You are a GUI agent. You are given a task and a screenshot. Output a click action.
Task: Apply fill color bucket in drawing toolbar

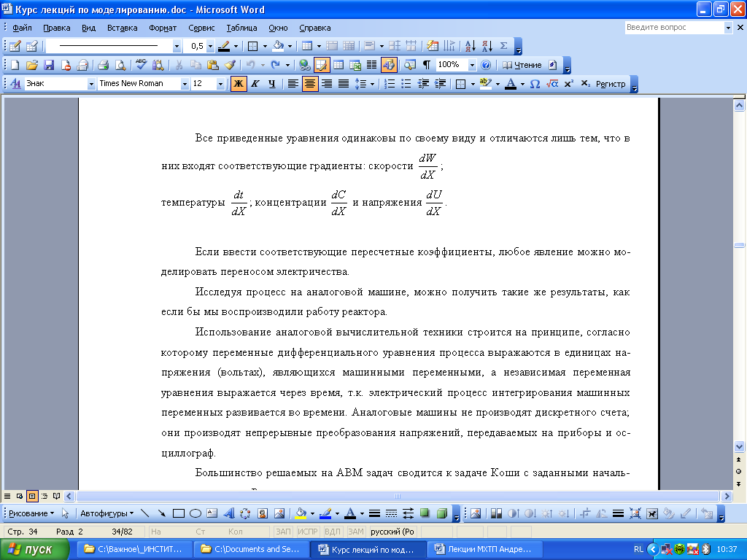pyautogui.click(x=301, y=513)
